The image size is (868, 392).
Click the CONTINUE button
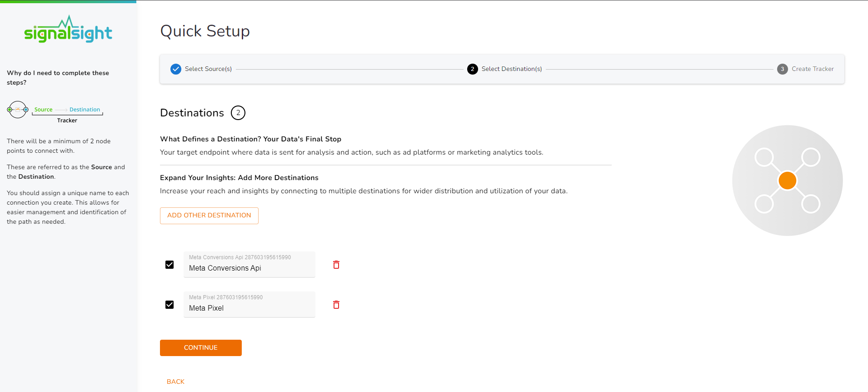201,348
